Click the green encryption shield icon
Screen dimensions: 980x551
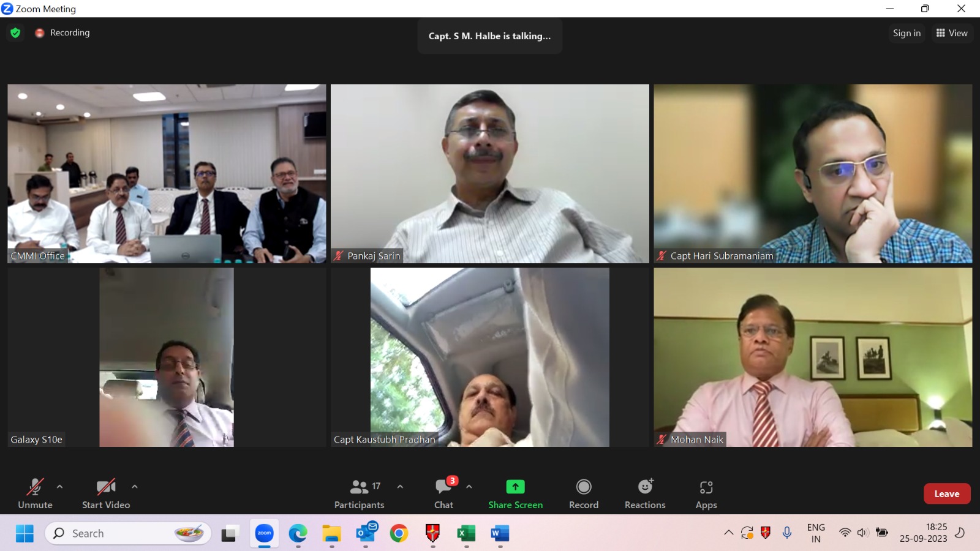point(15,33)
